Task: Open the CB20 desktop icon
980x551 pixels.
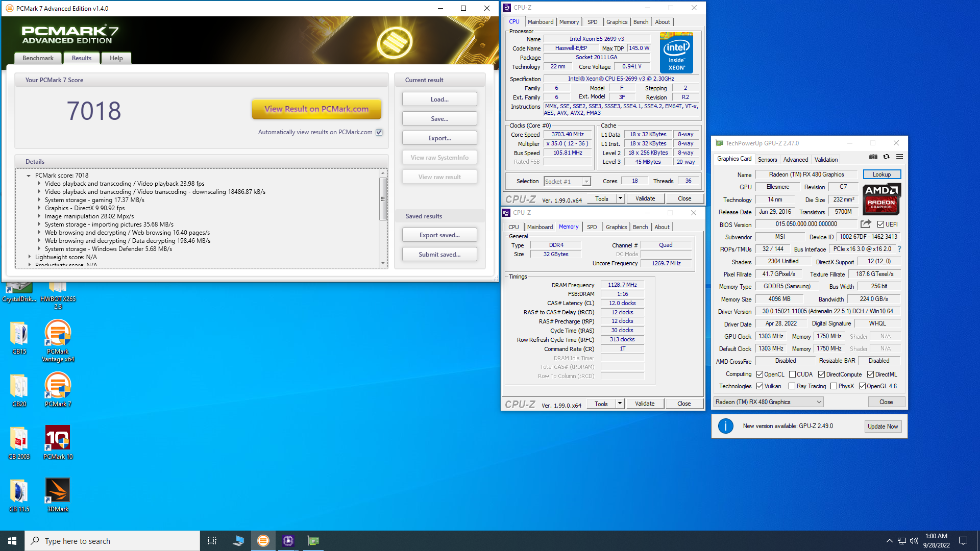Action: click(19, 390)
